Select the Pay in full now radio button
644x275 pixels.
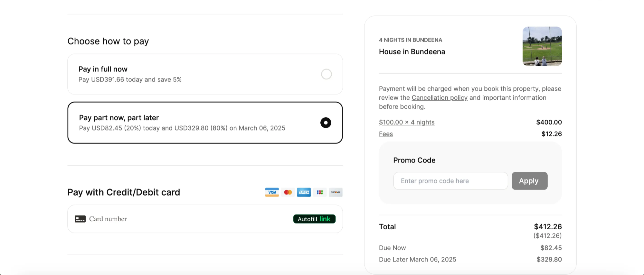pos(326,74)
